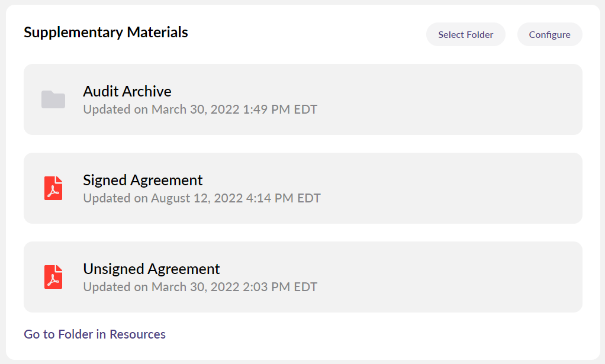Click the Unsigned Agreement 2:03 PM timestamp
The height and width of the screenshot is (364, 605).
pos(200,287)
